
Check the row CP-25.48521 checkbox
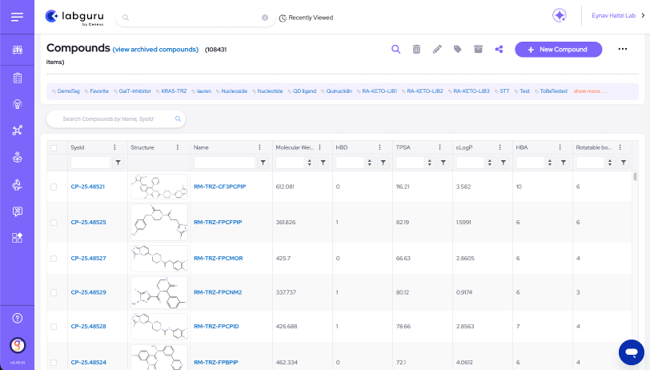click(x=53, y=187)
